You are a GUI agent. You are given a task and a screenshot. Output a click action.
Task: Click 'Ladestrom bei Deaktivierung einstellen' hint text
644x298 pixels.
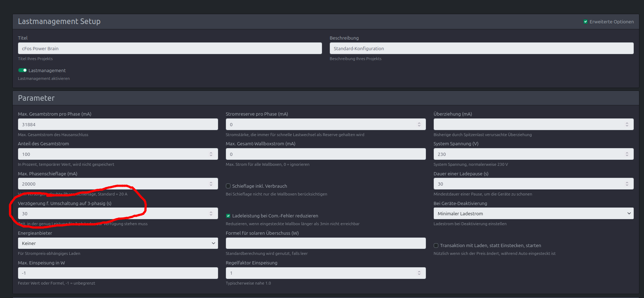(x=470, y=224)
